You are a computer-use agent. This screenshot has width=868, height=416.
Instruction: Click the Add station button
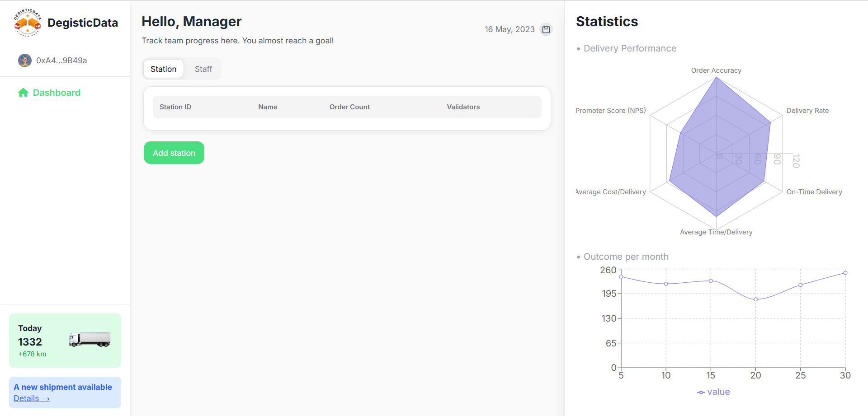coord(174,153)
